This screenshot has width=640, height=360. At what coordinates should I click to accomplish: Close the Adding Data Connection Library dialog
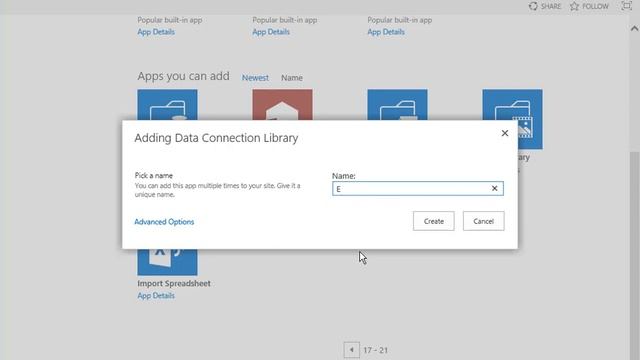[x=505, y=133]
